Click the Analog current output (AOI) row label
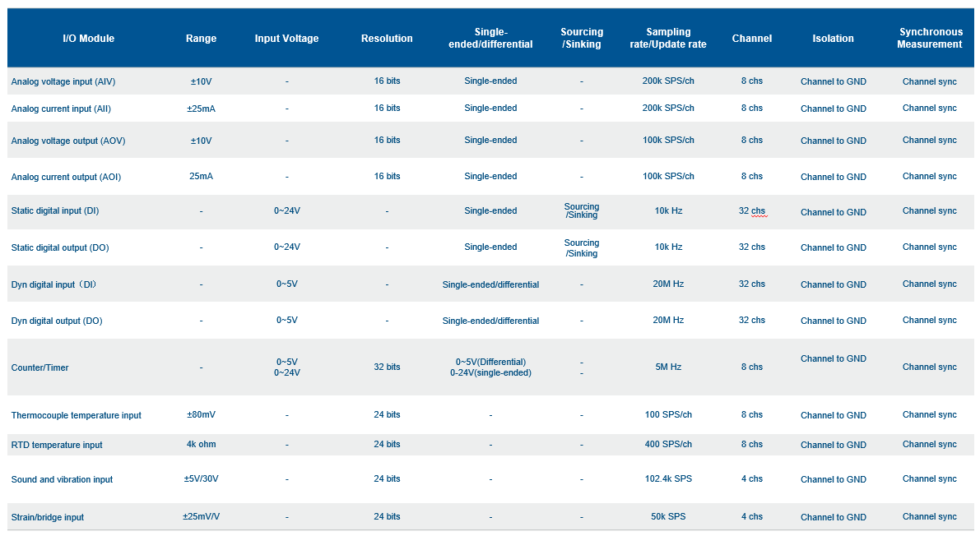Screen dimensions: 980x536 tap(66, 177)
